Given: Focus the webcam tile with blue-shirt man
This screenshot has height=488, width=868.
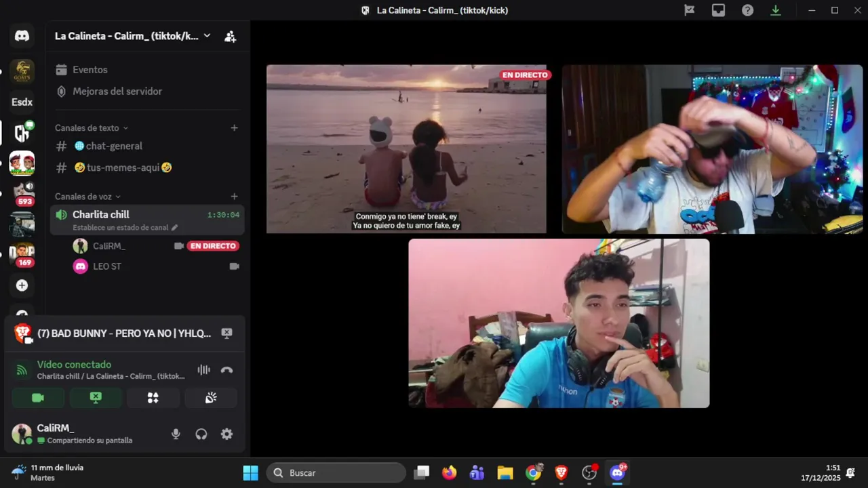Looking at the screenshot, I should (559, 323).
